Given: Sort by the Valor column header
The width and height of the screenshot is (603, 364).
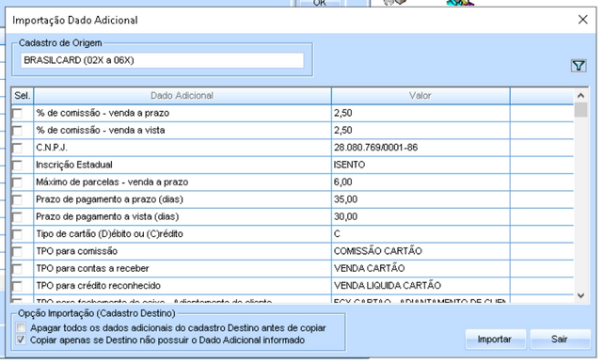Looking at the screenshot, I should coord(421,96).
